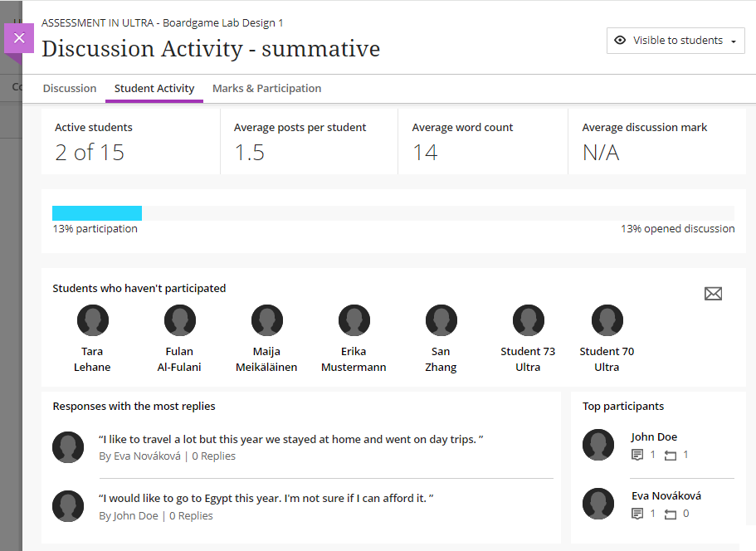Viewport: 756px width, 551px height.
Task: Click Fulan Al-Fulani's profile avatar
Action: (x=179, y=320)
